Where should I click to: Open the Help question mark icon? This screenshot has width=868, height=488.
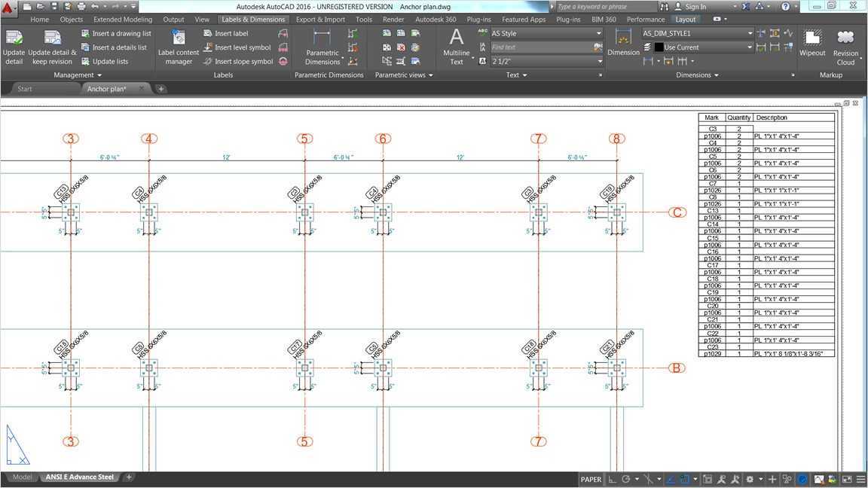pos(785,7)
